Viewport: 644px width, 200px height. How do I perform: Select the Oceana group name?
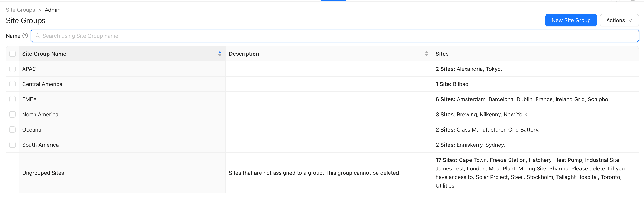coord(31,130)
